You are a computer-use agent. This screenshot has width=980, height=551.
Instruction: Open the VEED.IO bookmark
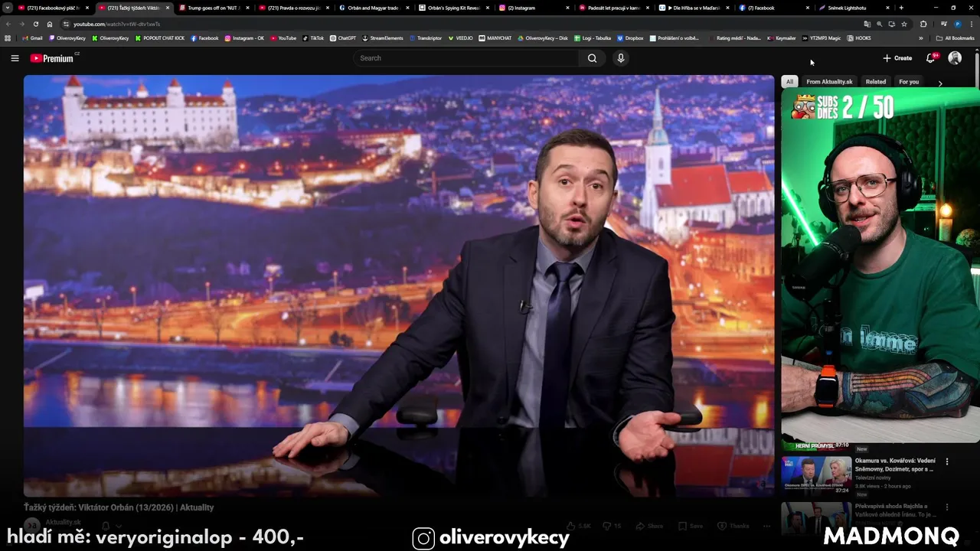coord(461,37)
